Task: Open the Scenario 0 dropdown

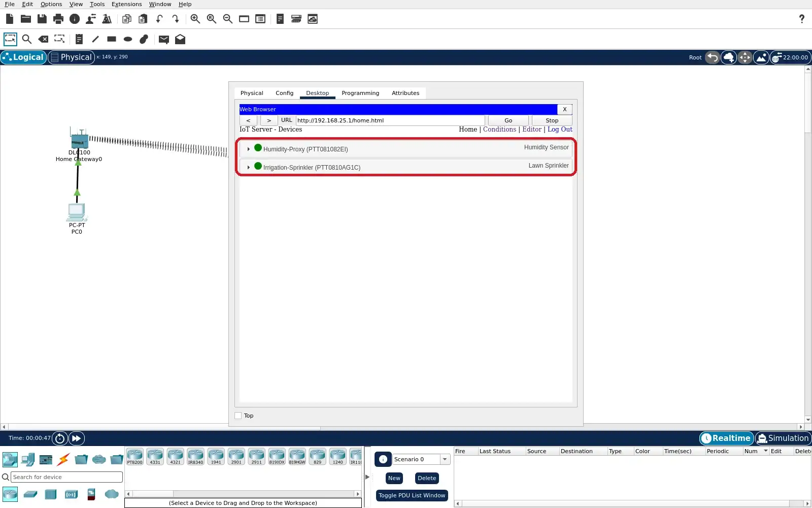Action: (445, 459)
